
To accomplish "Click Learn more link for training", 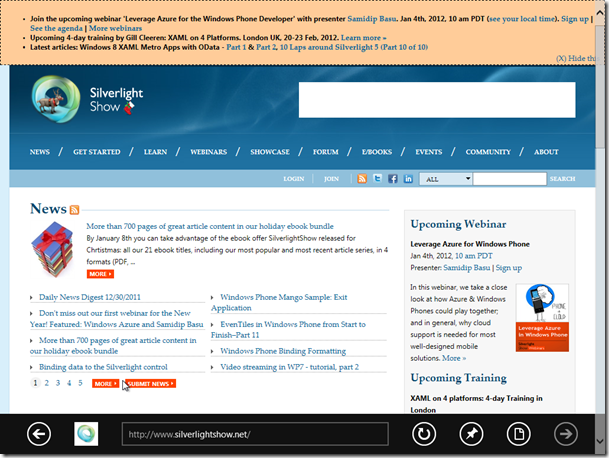I will pyautogui.click(x=364, y=38).
